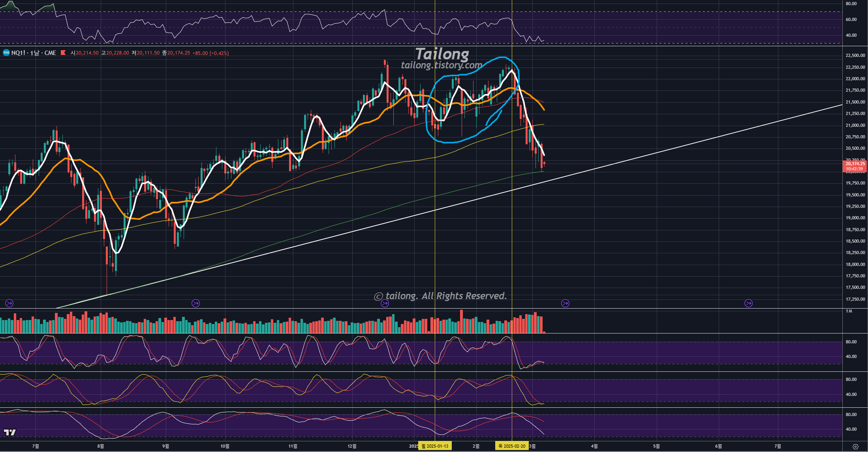Select the yellow 2025-01-13 date label
The height and width of the screenshot is (452, 868).
tap(435, 446)
